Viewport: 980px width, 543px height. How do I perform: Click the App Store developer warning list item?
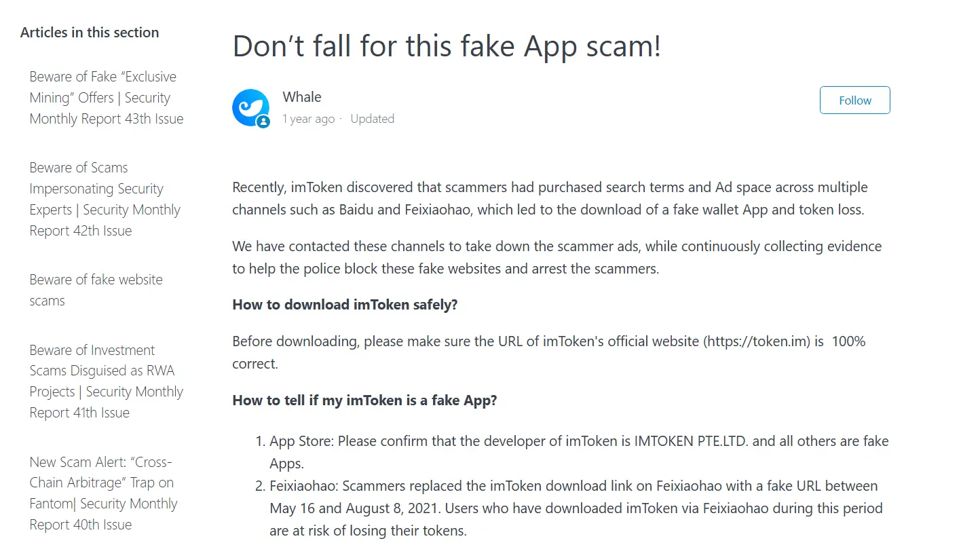[579, 451]
